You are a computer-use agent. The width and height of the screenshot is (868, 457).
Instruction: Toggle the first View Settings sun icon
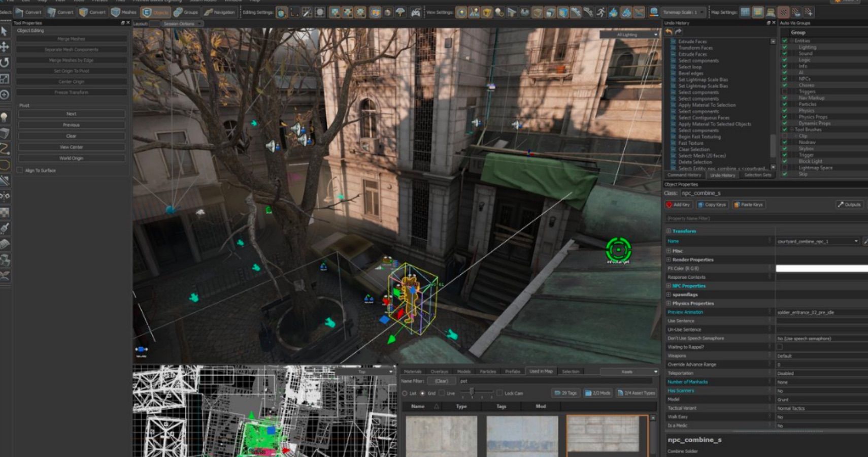(461, 12)
